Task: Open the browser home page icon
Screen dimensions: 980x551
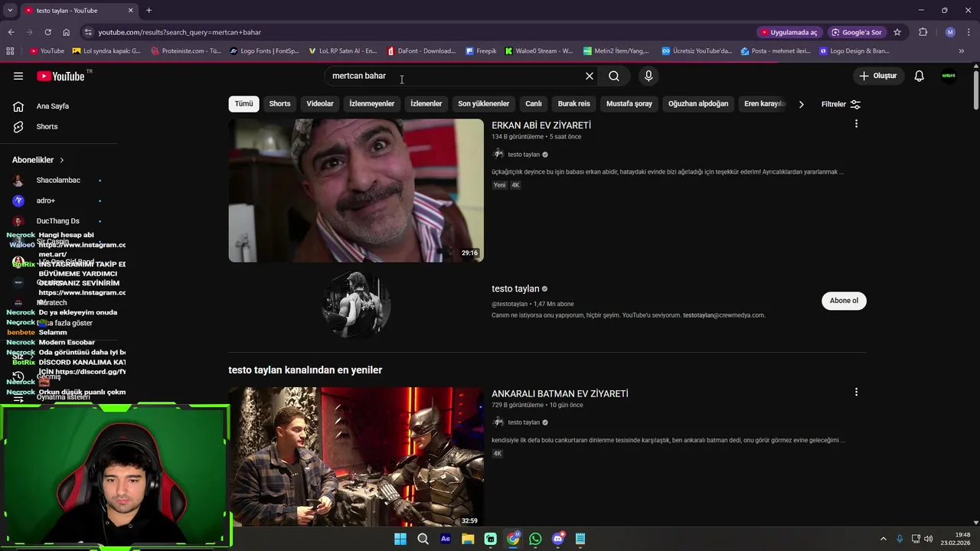Action: [x=66, y=32]
